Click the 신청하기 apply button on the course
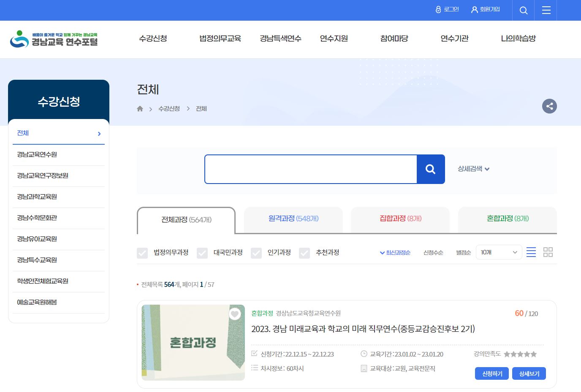Screen dimensions: 581x392 [491, 373]
